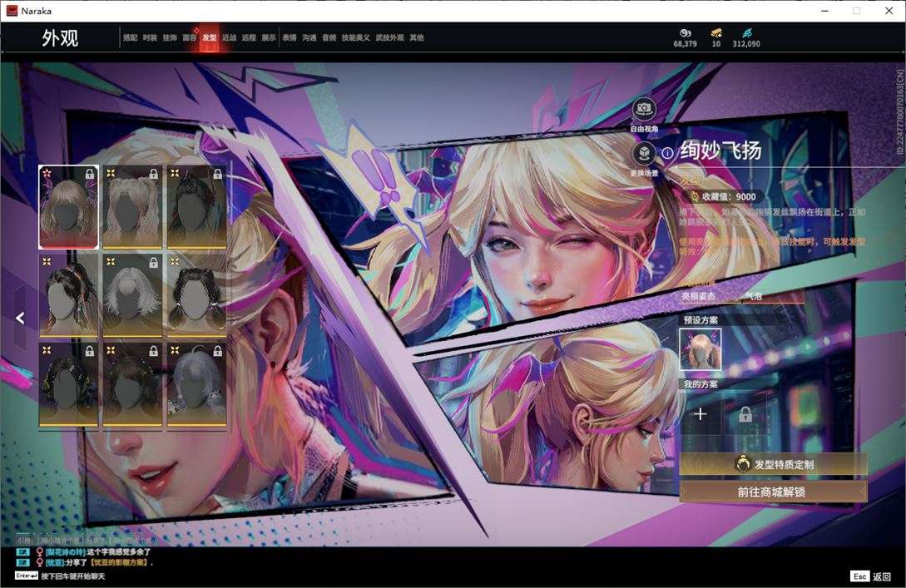Image resolution: width=906 pixels, height=588 pixels.
Task: Select the bottom-row middle dark brown hairstyle
Action: 132,385
